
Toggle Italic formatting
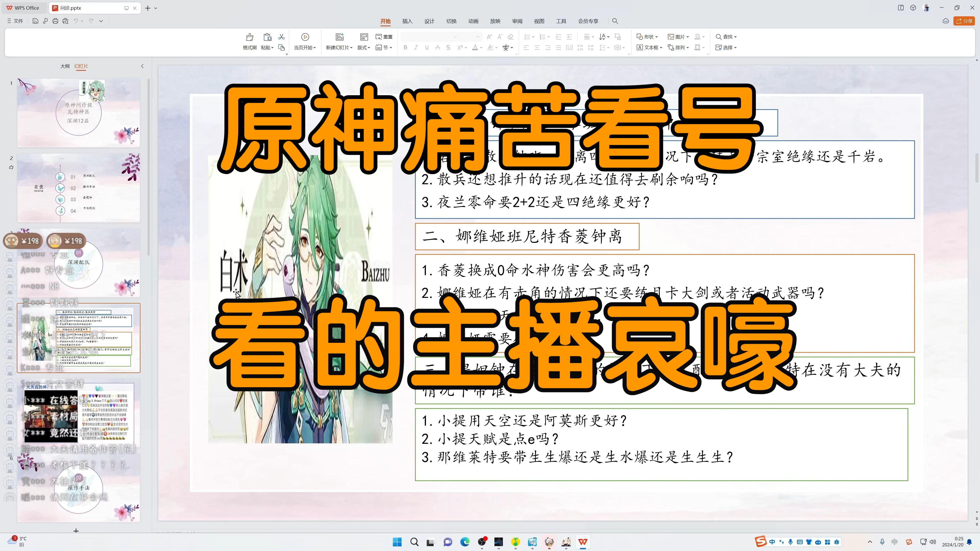(416, 47)
